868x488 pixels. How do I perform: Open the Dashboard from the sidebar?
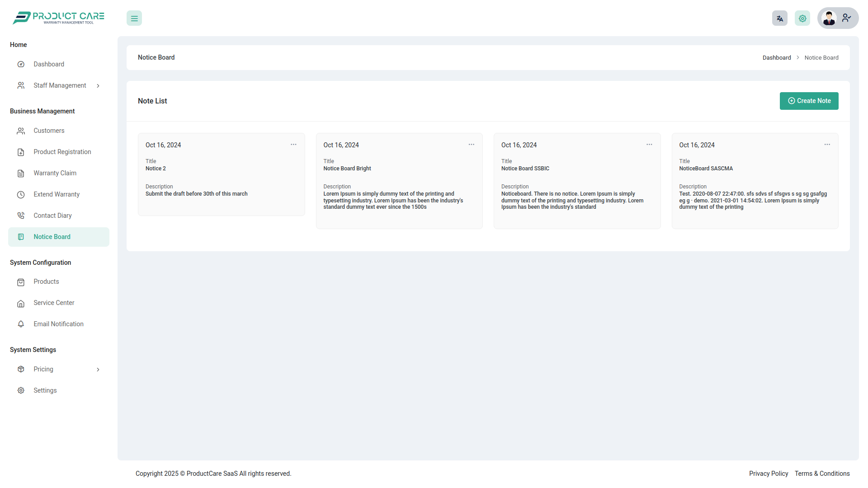point(48,64)
